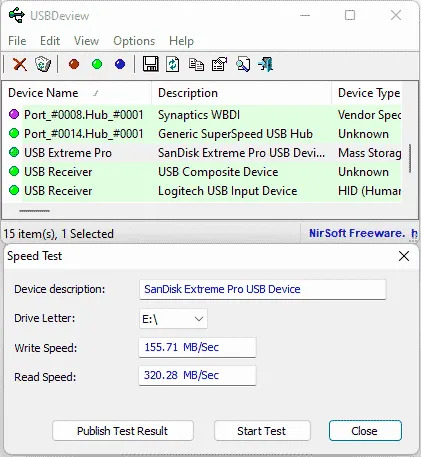The width and height of the screenshot is (421, 457).
Task: Click the floppy disk save icon
Action: [x=151, y=64]
